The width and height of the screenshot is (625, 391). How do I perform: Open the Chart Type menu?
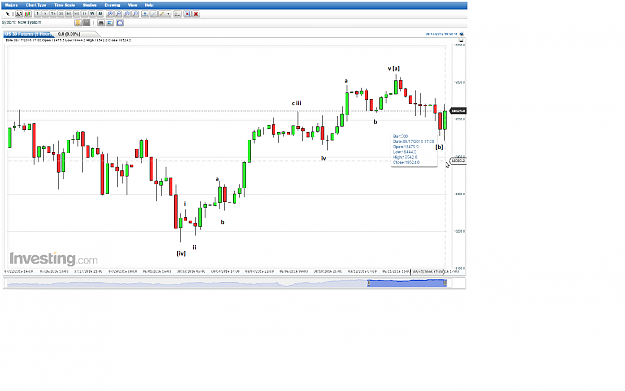coord(36,5)
